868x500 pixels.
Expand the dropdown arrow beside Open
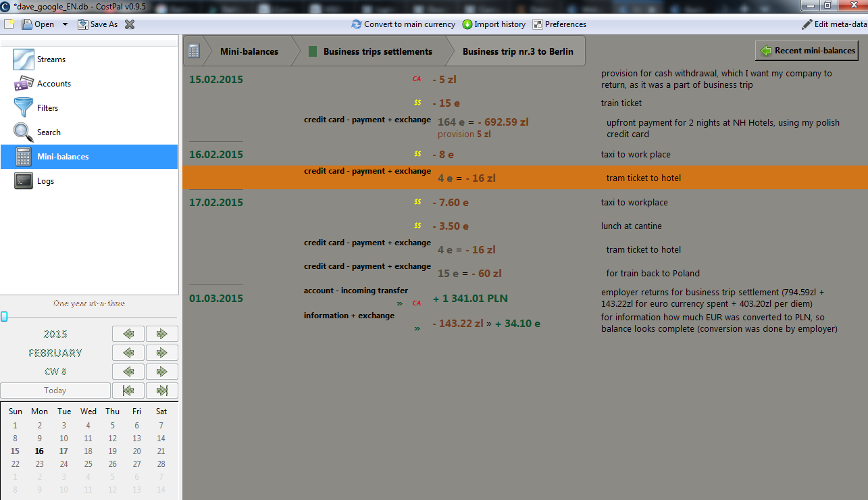click(65, 24)
